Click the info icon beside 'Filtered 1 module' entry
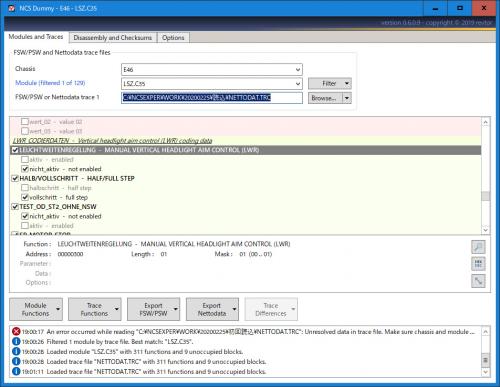500x387 pixels. pyautogui.click(x=16, y=341)
